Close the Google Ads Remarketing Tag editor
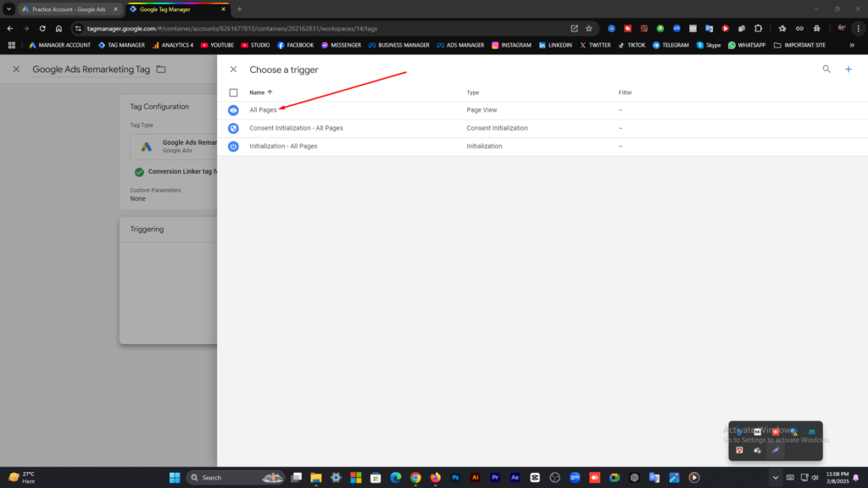 (x=16, y=69)
